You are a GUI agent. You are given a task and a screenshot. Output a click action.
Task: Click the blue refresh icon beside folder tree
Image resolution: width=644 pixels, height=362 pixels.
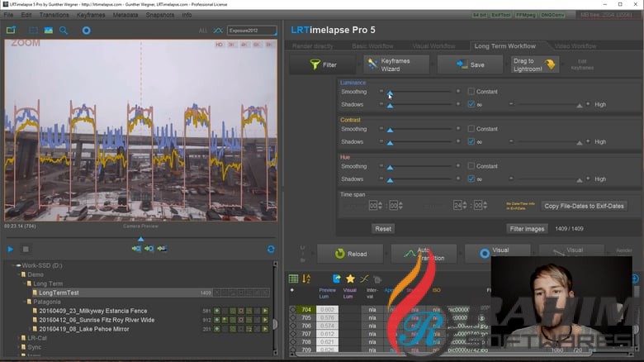pos(271,249)
